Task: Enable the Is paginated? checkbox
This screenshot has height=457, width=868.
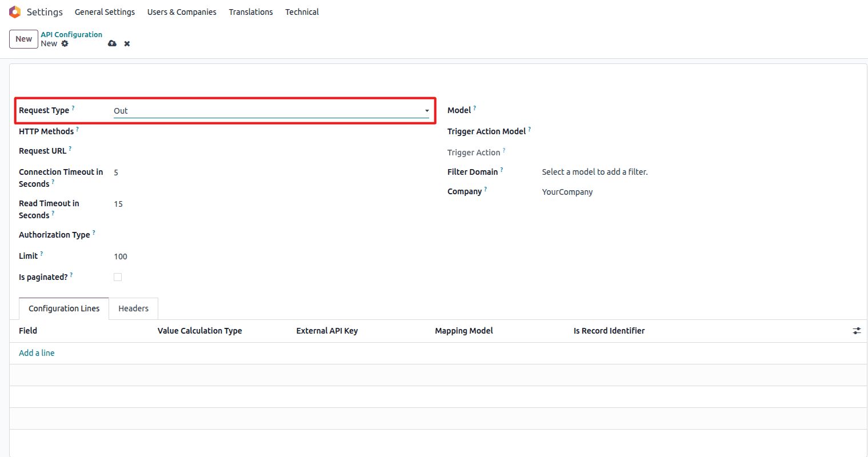Action: click(118, 277)
